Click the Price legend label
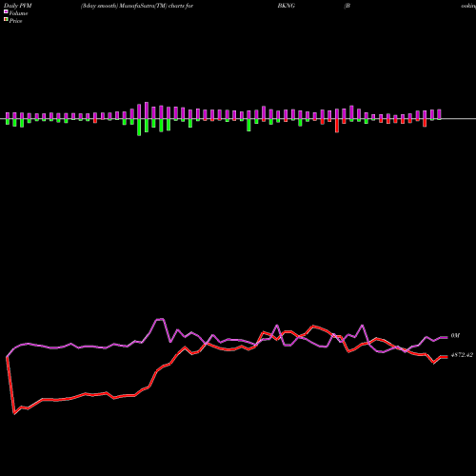This screenshot has height=476, width=476. click(x=15, y=21)
